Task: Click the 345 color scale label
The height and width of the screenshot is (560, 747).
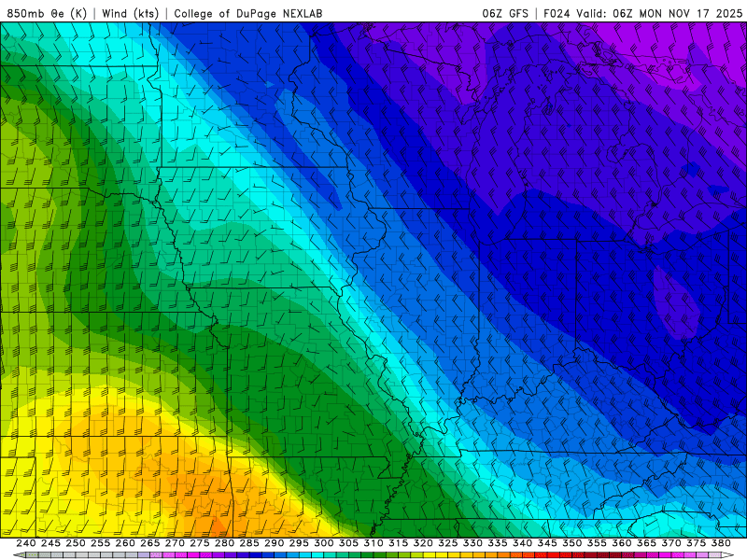Action: 547,543
